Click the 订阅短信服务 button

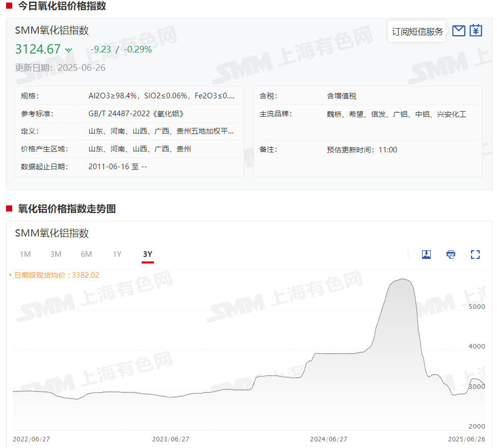(417, 32)
